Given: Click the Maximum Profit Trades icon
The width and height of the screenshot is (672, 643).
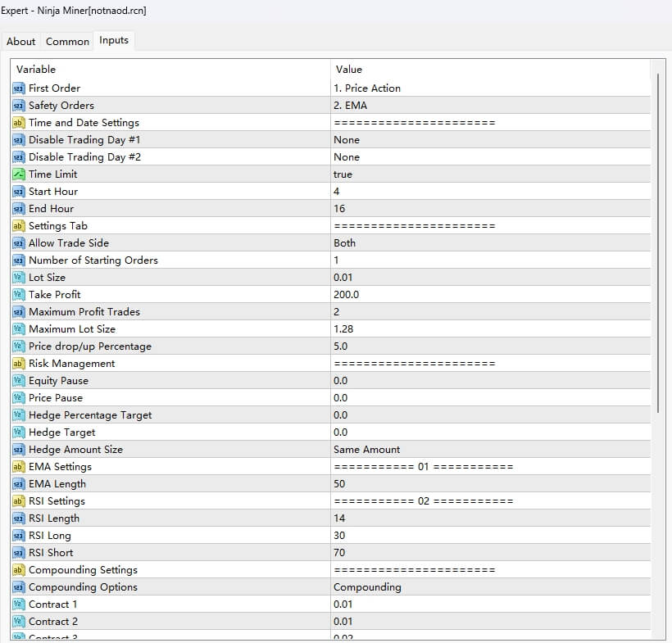Looking at the screenshot, I should pos(18,312).
